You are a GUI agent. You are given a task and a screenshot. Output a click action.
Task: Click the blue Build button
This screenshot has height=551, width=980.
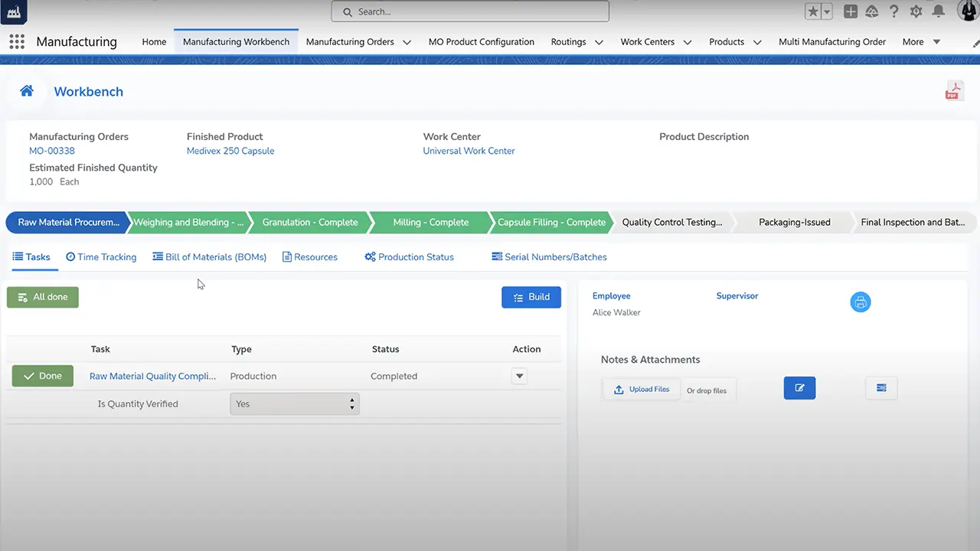pos(531,297)
